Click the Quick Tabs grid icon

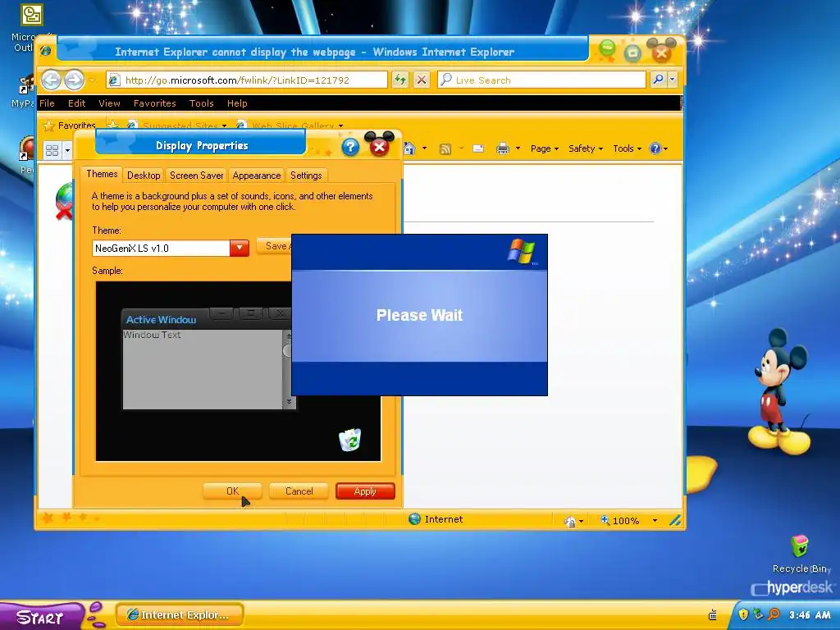tap(52, 151)
